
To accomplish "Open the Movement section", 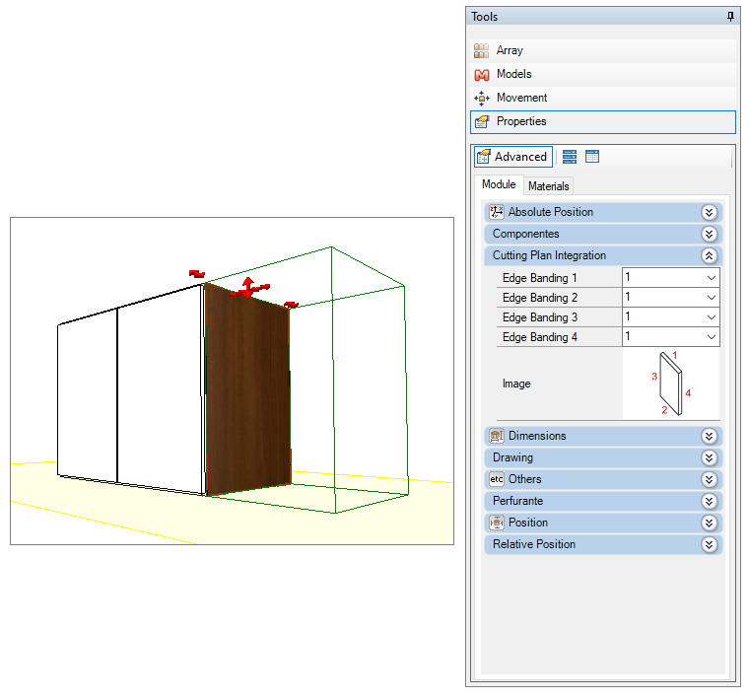I will [603, 98].
